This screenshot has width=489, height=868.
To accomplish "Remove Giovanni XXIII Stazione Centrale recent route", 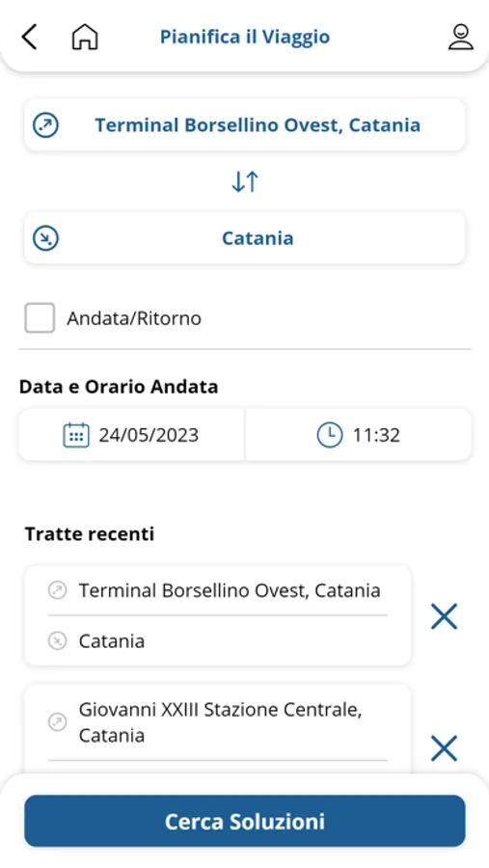I will 444,748.
